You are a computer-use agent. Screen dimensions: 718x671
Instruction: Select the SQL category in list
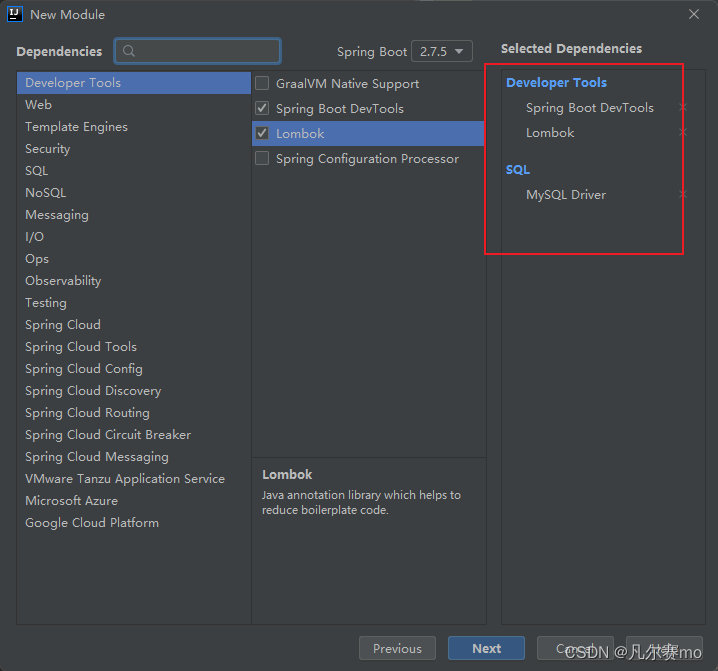tap(134, 171)
